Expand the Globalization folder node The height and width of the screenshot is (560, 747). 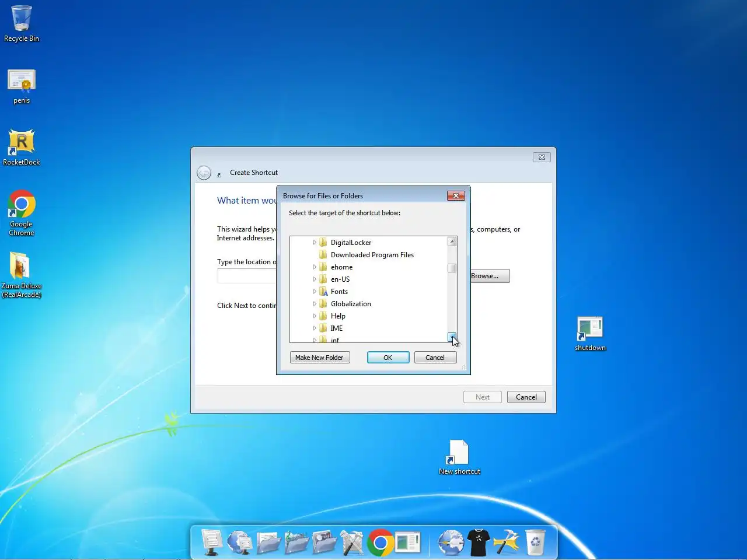coord(315,303)
